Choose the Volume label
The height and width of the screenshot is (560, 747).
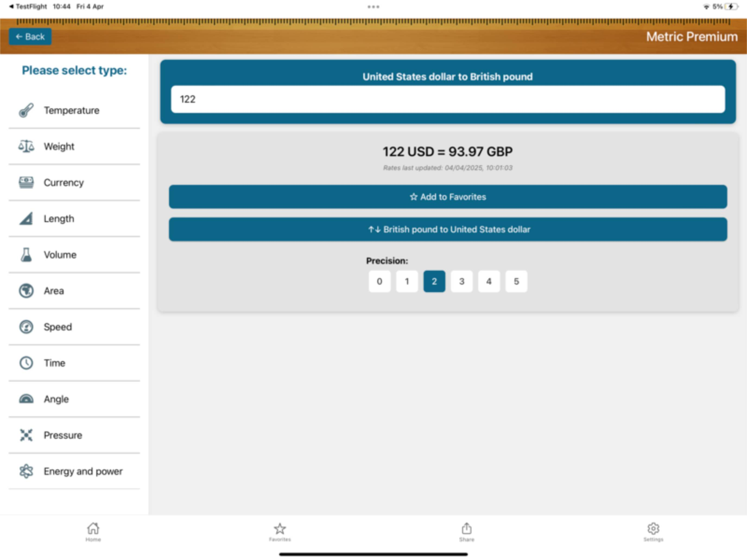click(60, 255)
